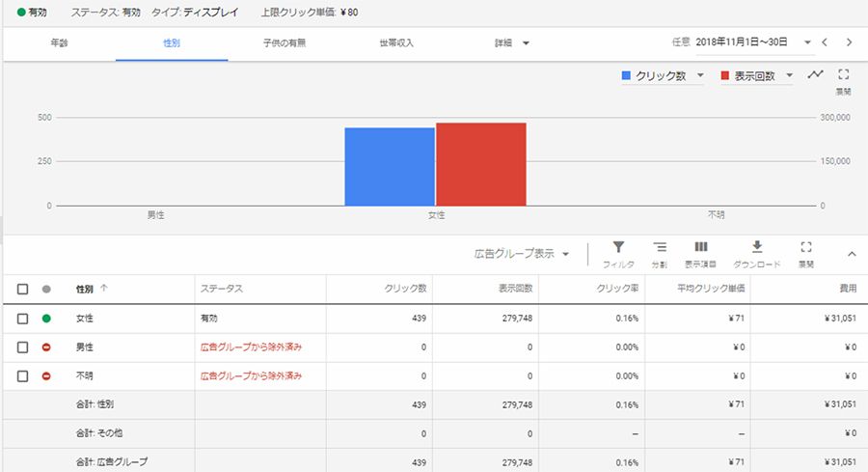Switch to the 世帯収入 tab
The image size is (868, 472).
396,43
